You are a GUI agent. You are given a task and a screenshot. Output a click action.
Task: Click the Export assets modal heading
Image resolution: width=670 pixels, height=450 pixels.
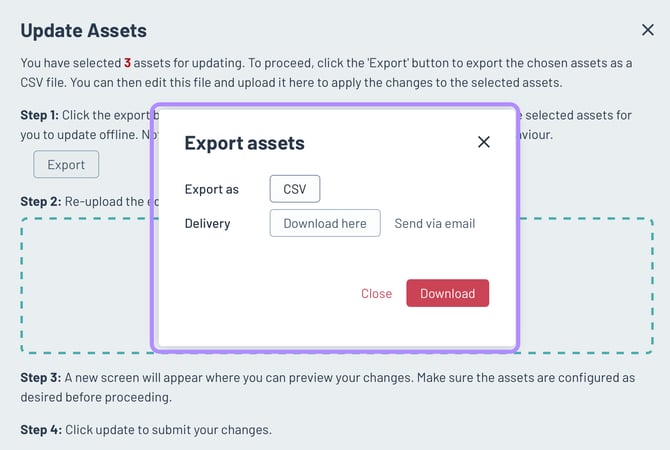244,143
